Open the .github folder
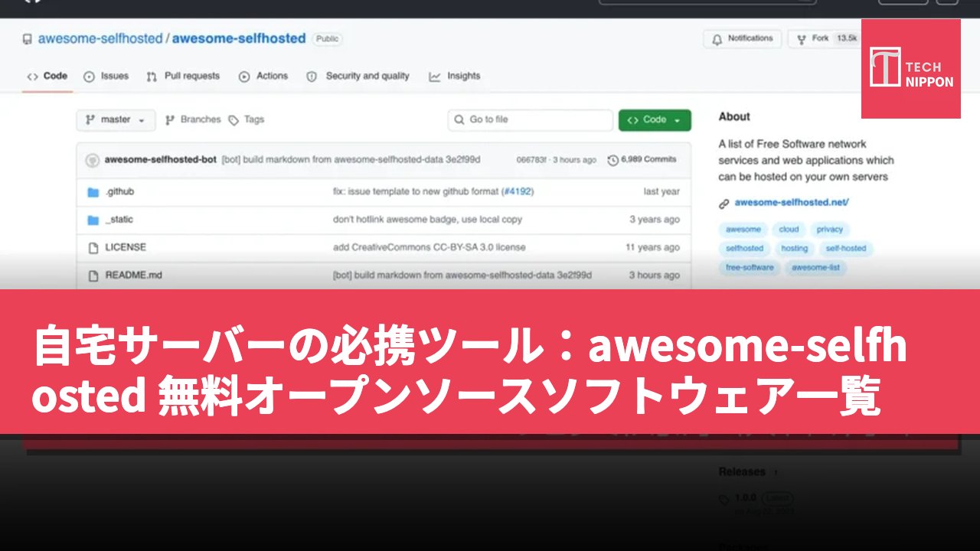Screen dimensions: 980x551 click(x=119, y=192)
